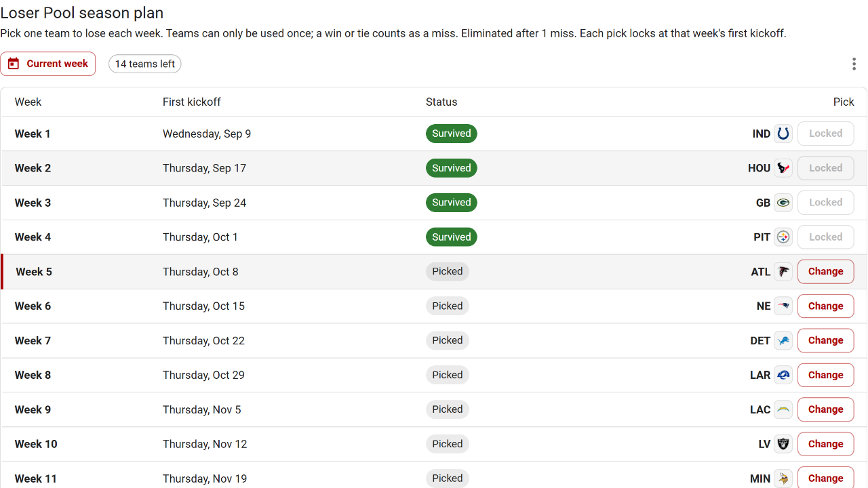
Task: Change the Week 6 NE pick
Action: point(825,306)
